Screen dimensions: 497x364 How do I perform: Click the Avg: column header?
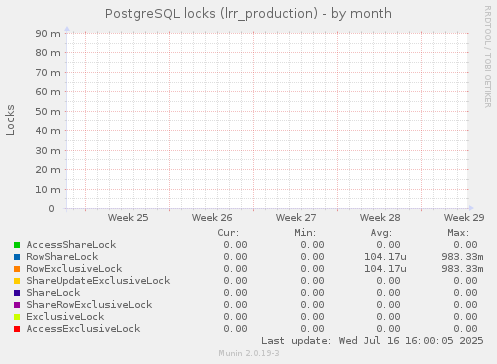[381, 233]
